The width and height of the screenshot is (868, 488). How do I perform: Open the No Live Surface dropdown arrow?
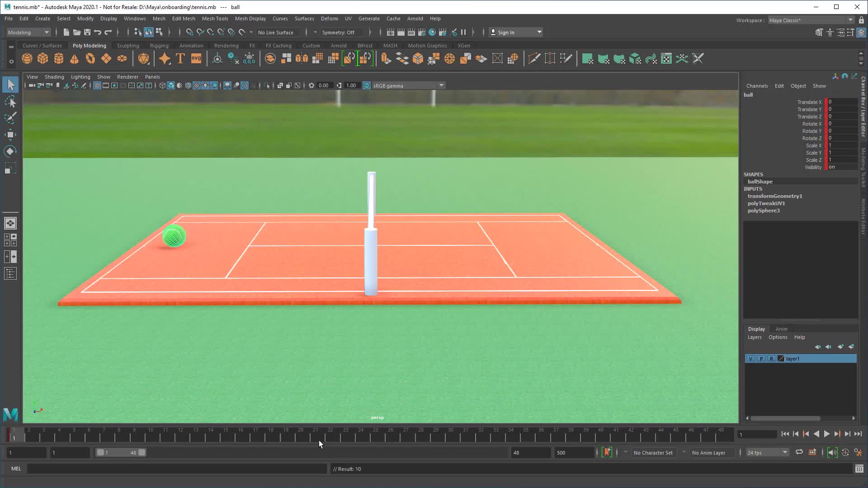click(251, 32)
